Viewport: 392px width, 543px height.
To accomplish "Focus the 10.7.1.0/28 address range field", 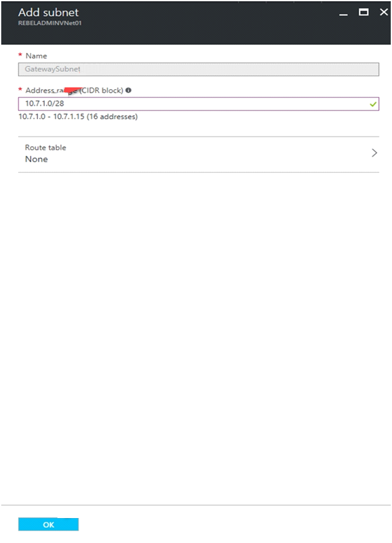I will 198,104.
